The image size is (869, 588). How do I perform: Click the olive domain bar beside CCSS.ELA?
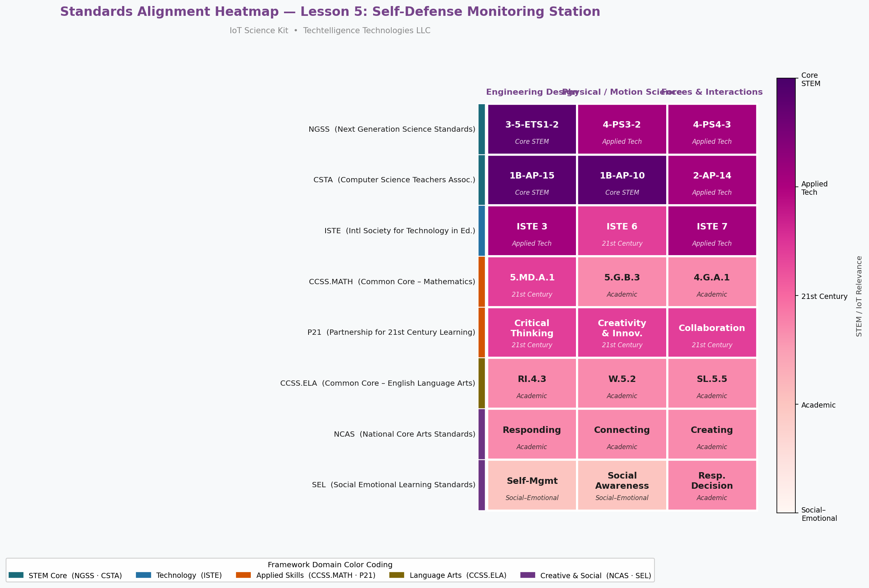tap(482, 383)
